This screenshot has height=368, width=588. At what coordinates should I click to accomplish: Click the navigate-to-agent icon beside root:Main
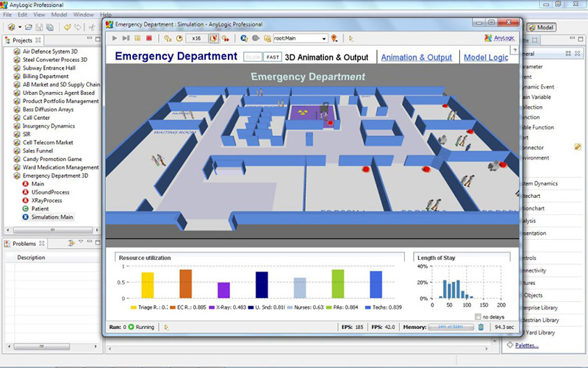(268, 38)
